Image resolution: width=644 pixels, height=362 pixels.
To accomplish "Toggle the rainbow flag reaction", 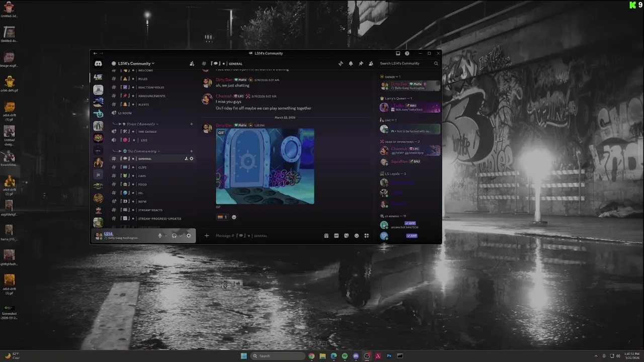I will 222,217.
